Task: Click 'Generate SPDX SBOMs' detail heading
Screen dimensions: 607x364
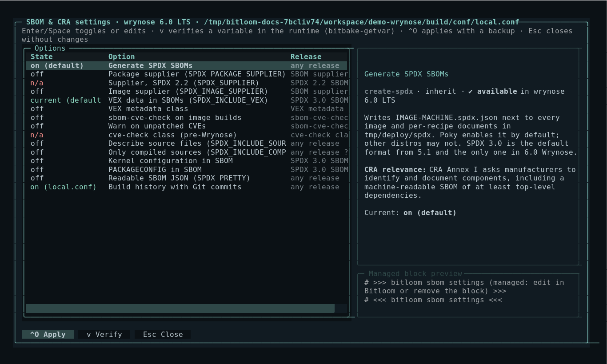Action: [x=406, y=74]
